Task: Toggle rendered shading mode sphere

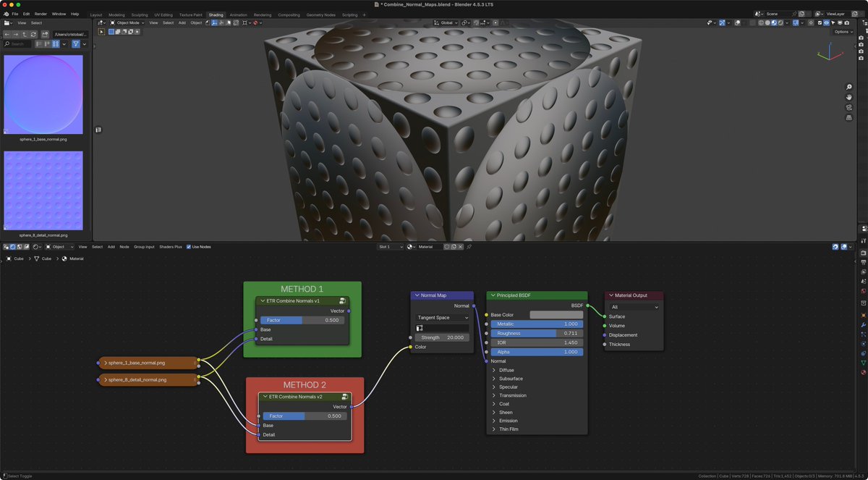Action: click(780, 22)
